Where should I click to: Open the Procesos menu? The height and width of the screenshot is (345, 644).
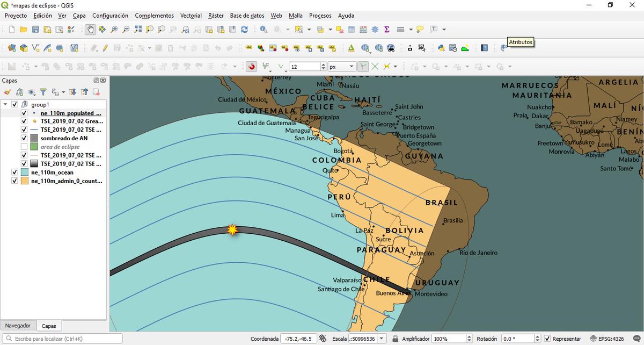coord(320,16)
